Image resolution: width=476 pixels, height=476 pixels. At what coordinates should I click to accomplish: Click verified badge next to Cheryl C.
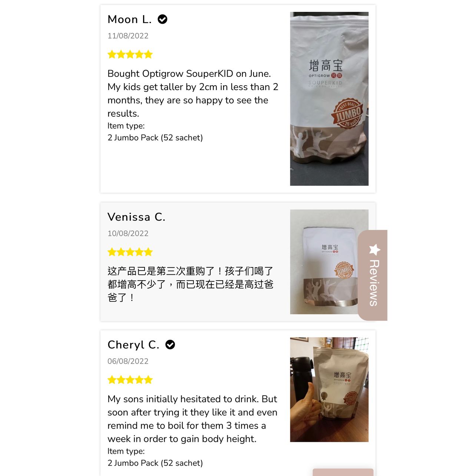click(x=170, y=345)
